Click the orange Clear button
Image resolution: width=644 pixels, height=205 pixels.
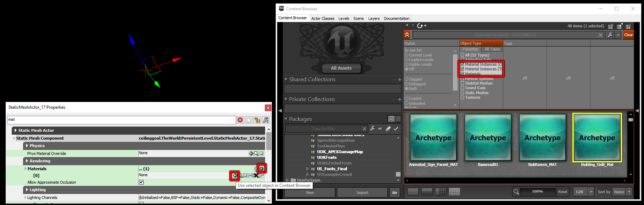coord(628,35)
